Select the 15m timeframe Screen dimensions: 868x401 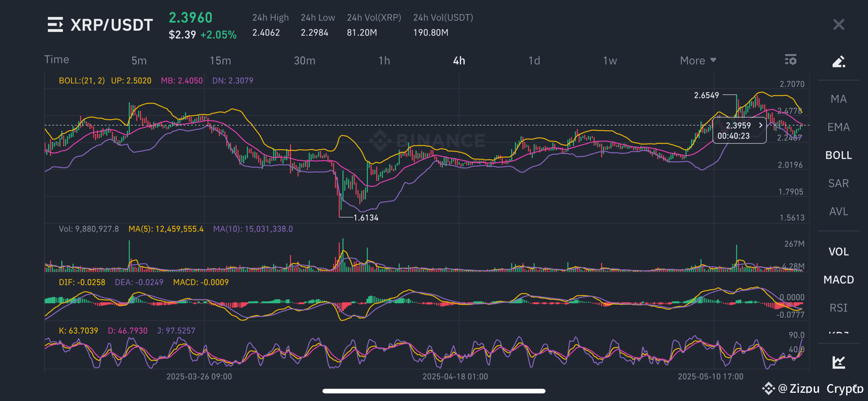[220, 61]
